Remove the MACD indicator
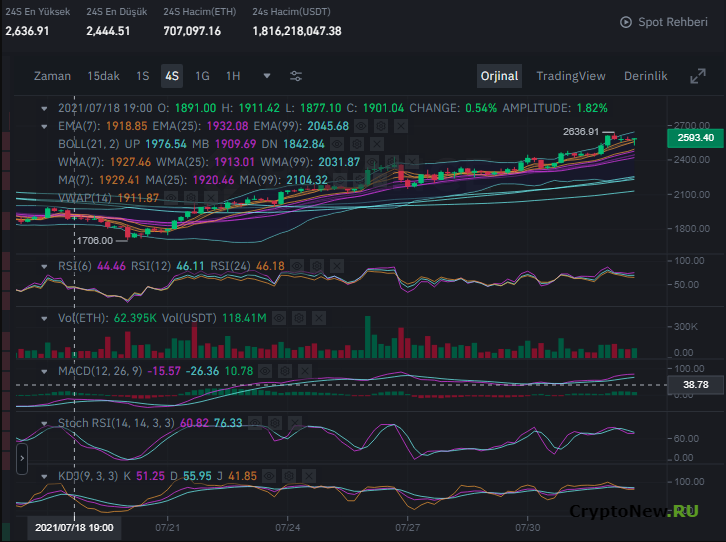This screenshot has height=542, width=726. [305, 371]
